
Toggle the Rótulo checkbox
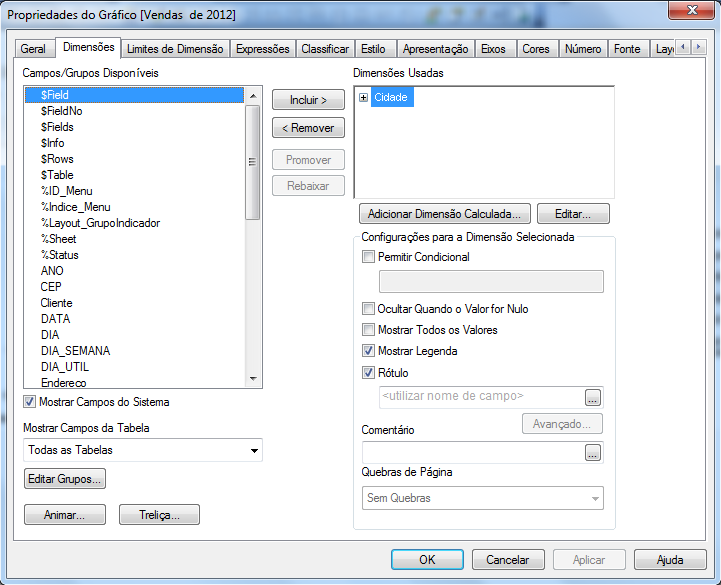[368, 373]
